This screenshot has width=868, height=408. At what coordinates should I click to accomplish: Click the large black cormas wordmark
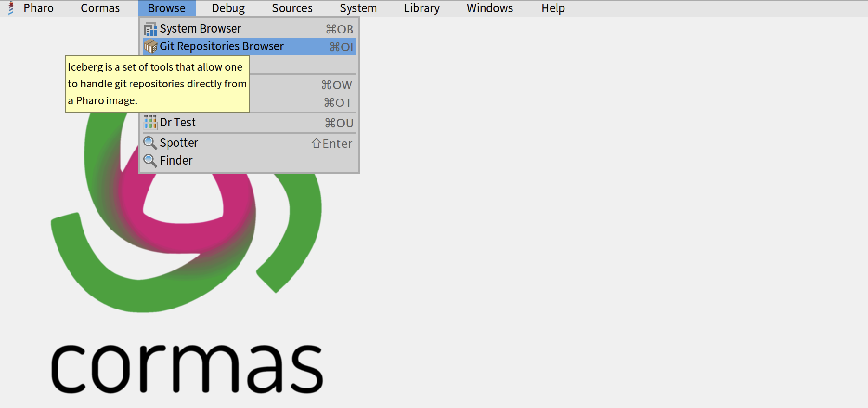click(x=187, y=368)
